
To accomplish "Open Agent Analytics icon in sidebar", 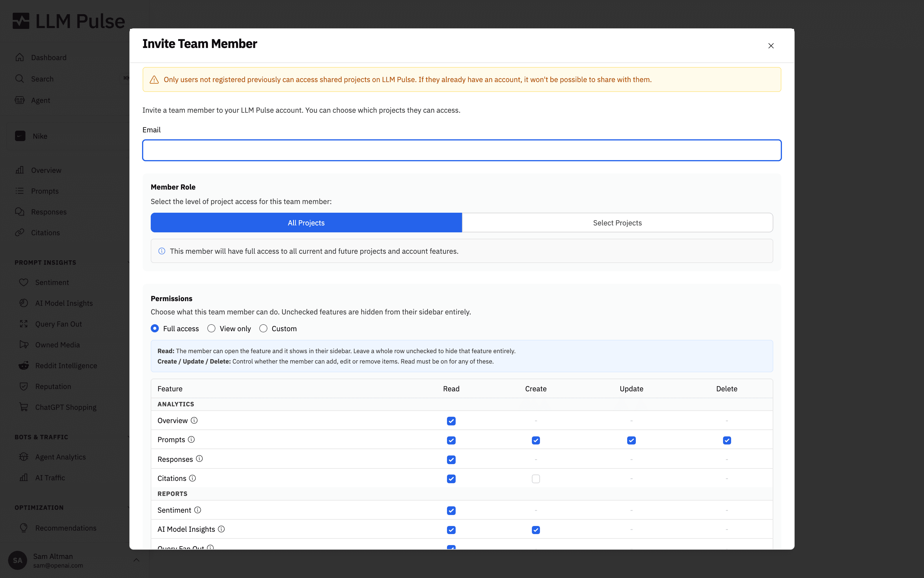I will pos(24,457).
